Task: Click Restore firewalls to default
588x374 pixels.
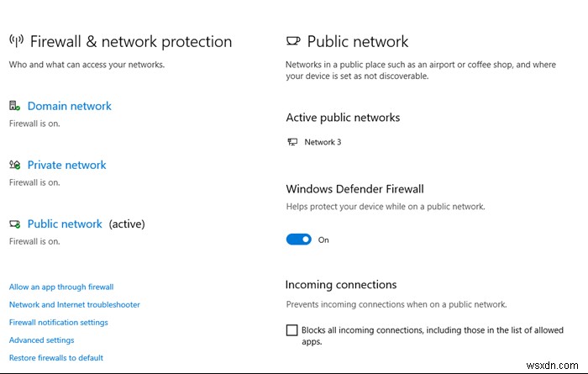Action: click(56, 357)
